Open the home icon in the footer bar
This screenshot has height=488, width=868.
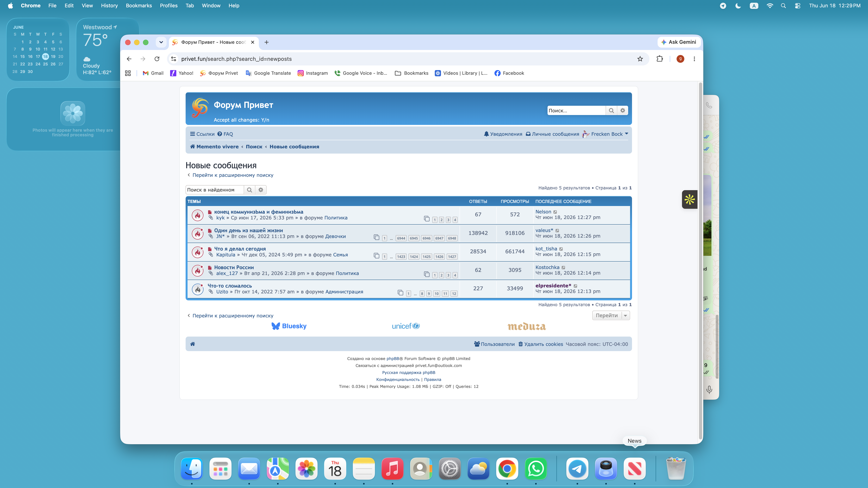coord(193,344)
